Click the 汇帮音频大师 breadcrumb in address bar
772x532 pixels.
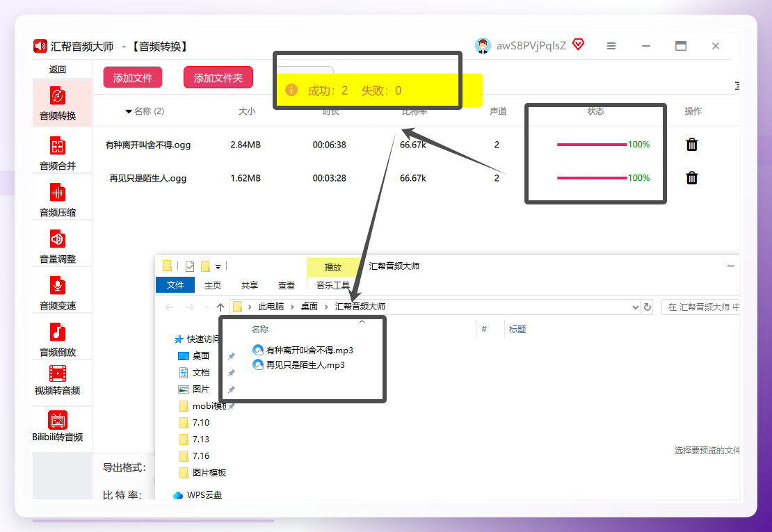[360, 307]
